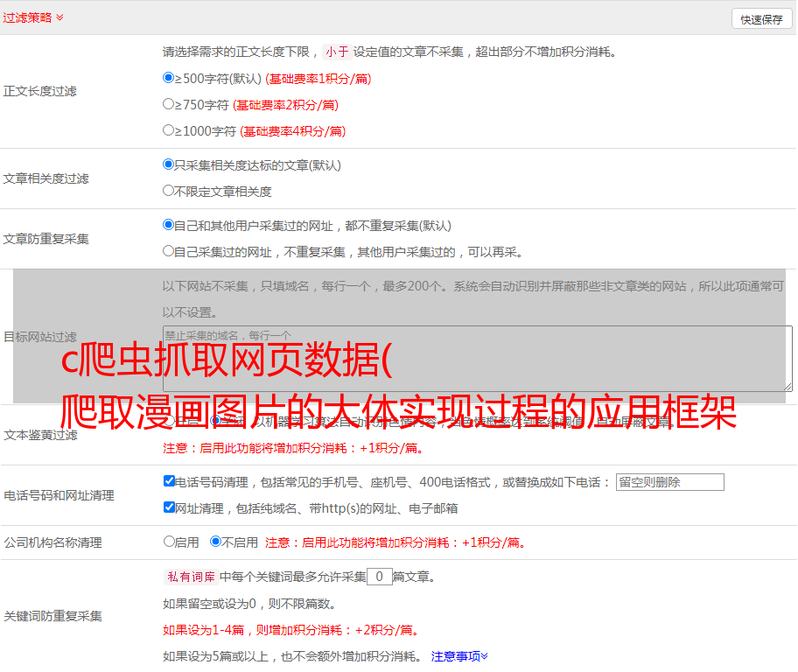Click the 私有词库 label tag
Screen dimensions: 798x672
click(190, 577)
